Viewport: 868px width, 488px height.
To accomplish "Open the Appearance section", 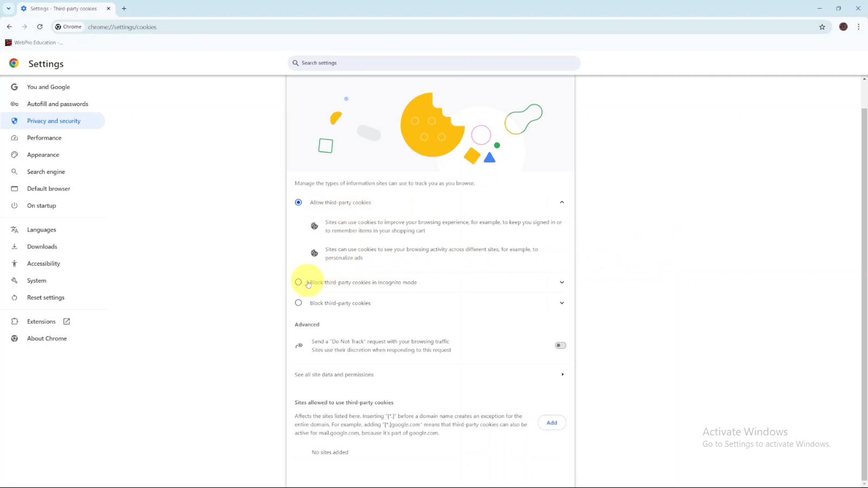I will [43, 155].
